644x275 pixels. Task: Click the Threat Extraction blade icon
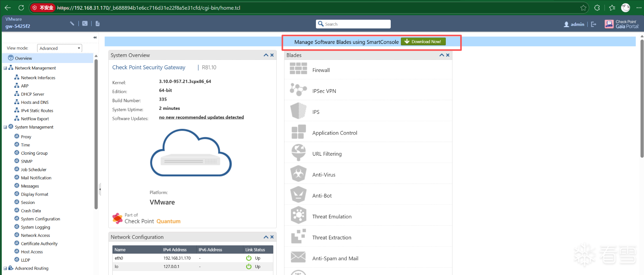click(298, 237)
